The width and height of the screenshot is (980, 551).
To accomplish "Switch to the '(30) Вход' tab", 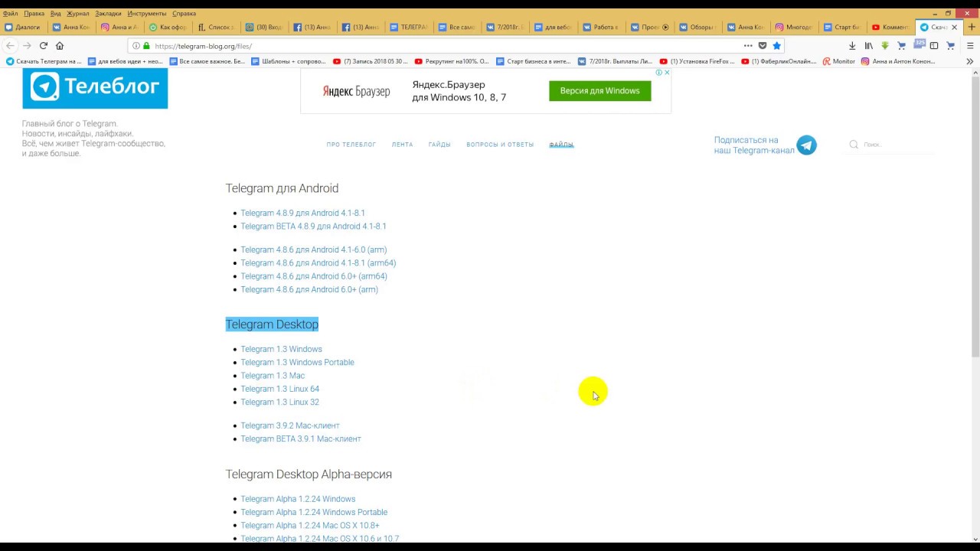I will [x=264, y=27].
